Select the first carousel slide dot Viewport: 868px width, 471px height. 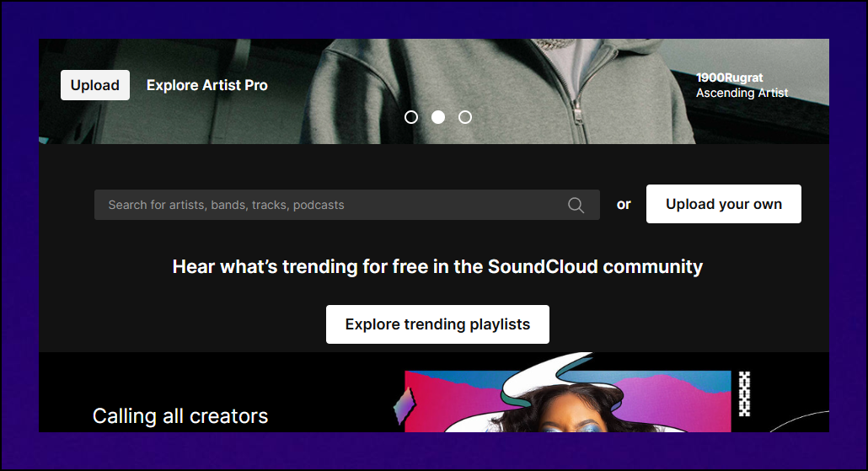411,117
